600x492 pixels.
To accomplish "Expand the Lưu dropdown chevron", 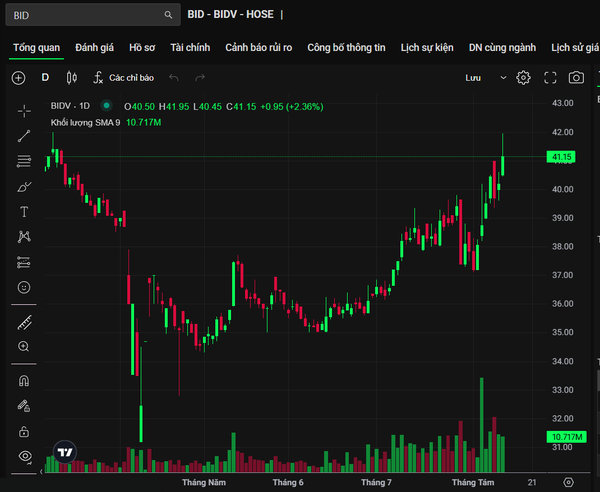I will (503, 78).
